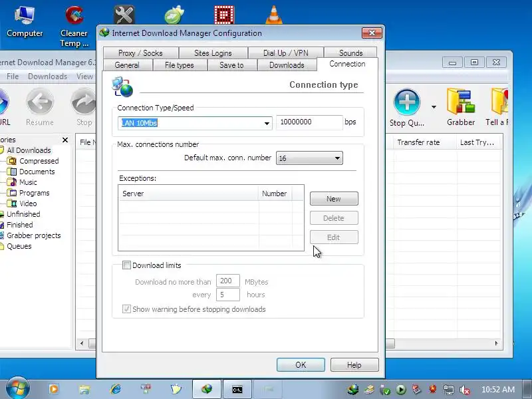The height and width of the screenshot is (399, 532).
Task: Open the File menu in IDM window
Action: (x=13, y=76)
